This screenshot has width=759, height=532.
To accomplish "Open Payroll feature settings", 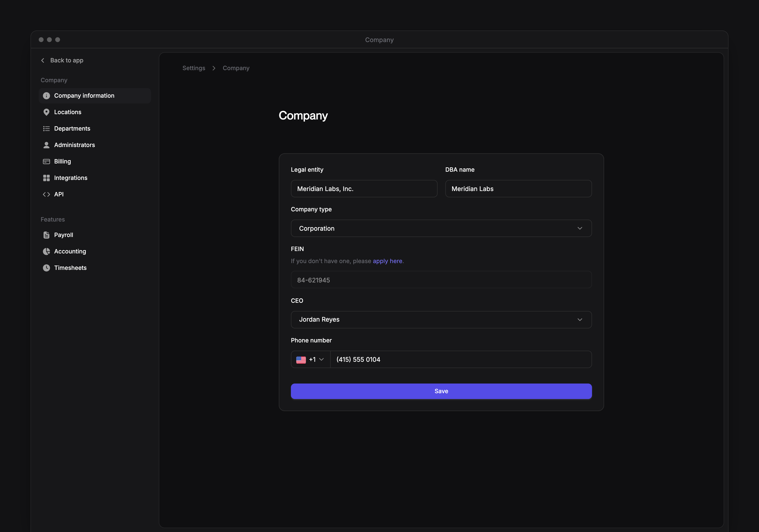I will (x=95, y=235).
